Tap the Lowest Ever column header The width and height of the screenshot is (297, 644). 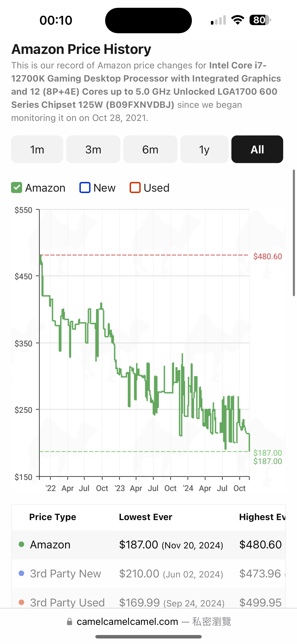click(146, 517)
